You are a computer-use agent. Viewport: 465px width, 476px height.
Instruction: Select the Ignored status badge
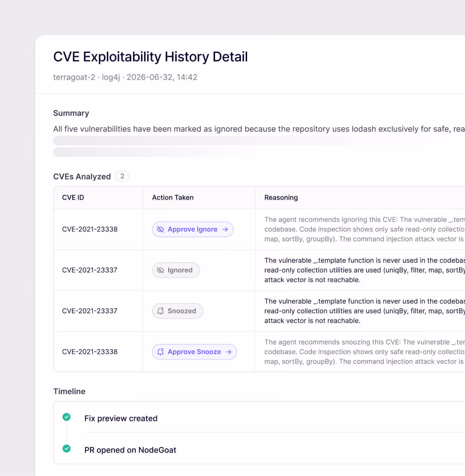point(176,270)
